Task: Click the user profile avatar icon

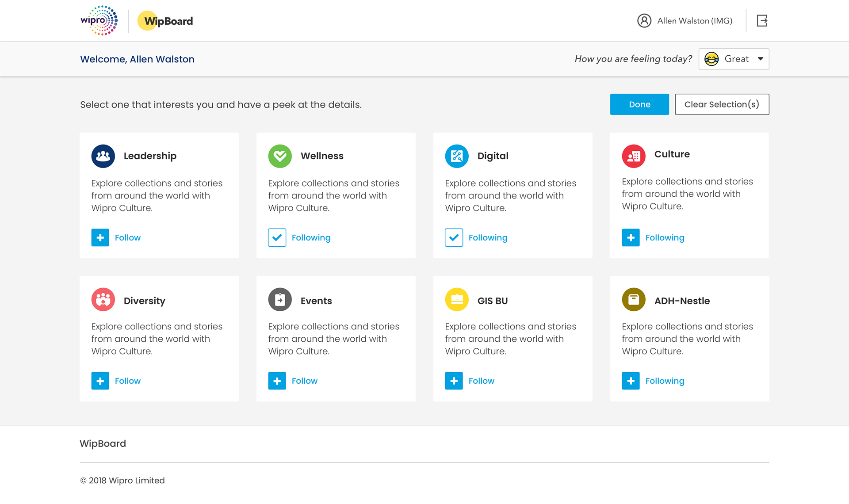Action: pyautogui.click(x=644, y=21)
